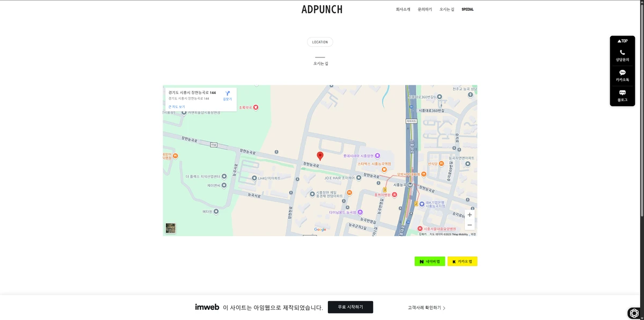Screen dimensions: 644x320
Task: Select the 다이닝몰드 능곡점 marker
Action: pos(360,212)
